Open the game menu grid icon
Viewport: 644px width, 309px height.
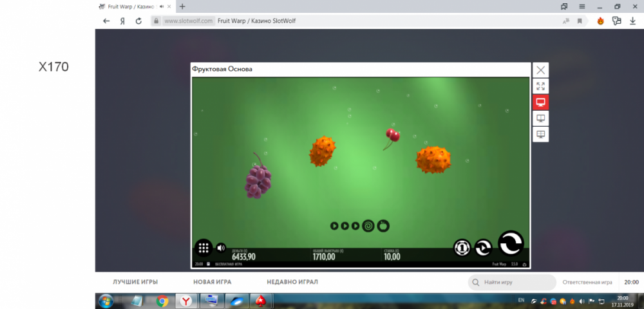point(203,248)
